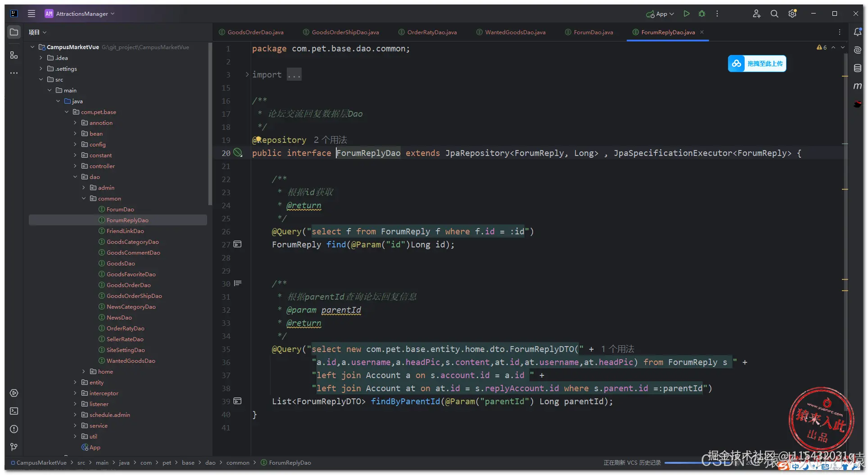Open the AttractionsManager project dropdown
The image size is (868, 475).
80,14
